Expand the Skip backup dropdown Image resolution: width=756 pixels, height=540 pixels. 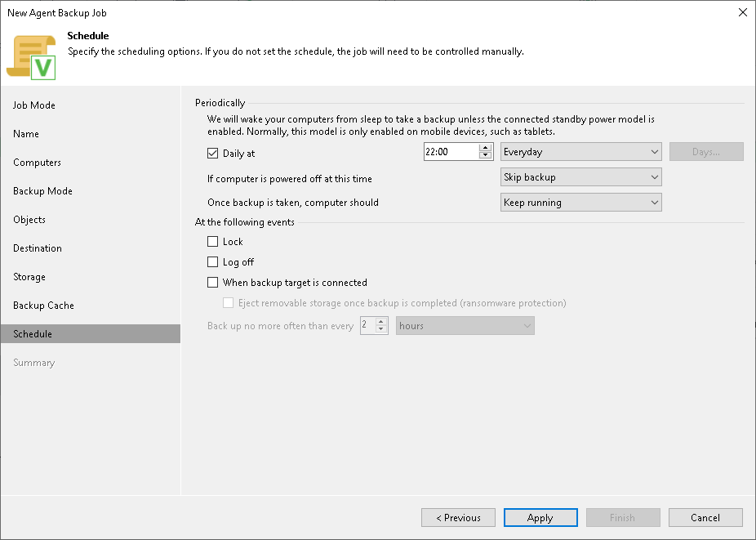[580, 176]
